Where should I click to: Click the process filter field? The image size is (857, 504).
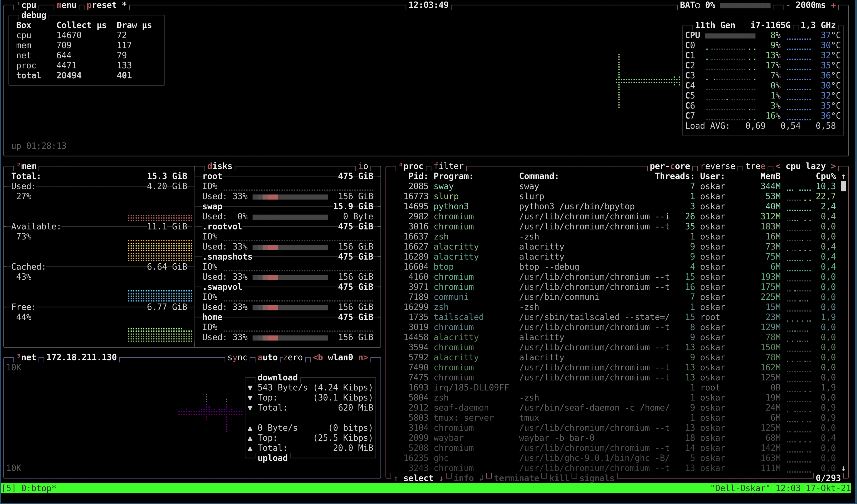click(449, 166)
